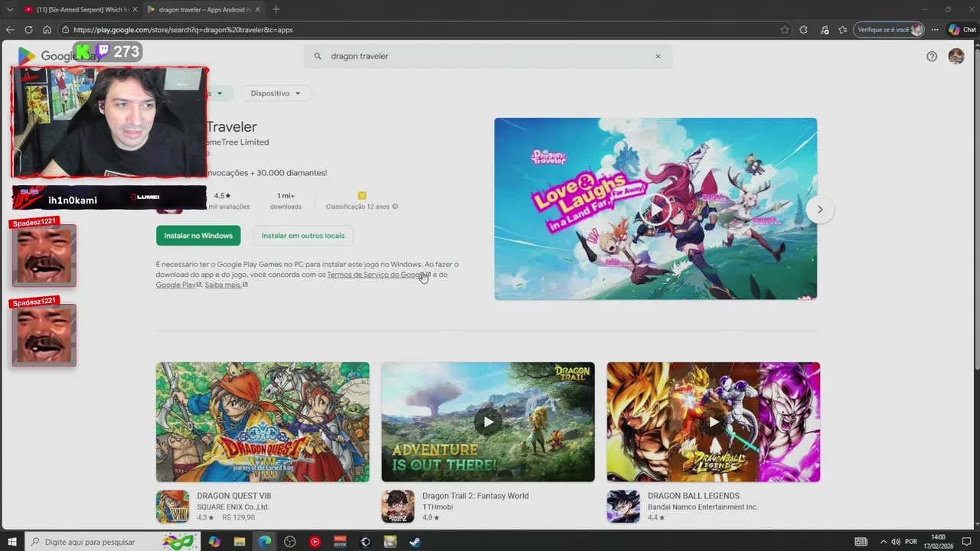Click the Dragon Trail 2 app icon
The height and width of the screenshot is (551, 980).
point(398,507)
